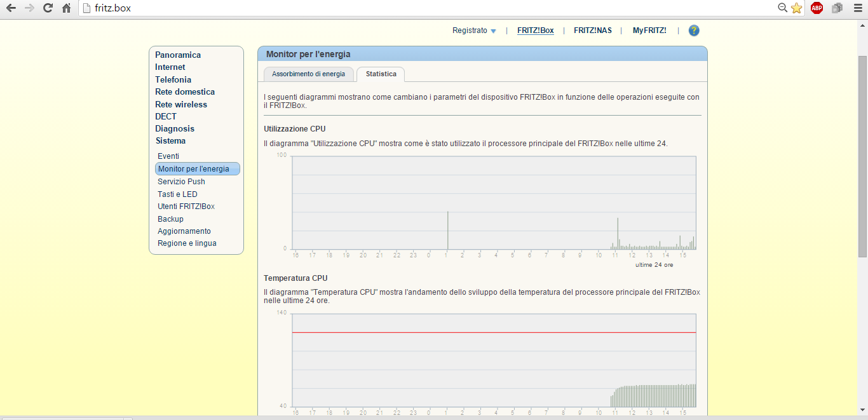This screenshot has height=420, width=868.
Task: Open the MyFRITZ! link
Action: (x=649, y=30)
